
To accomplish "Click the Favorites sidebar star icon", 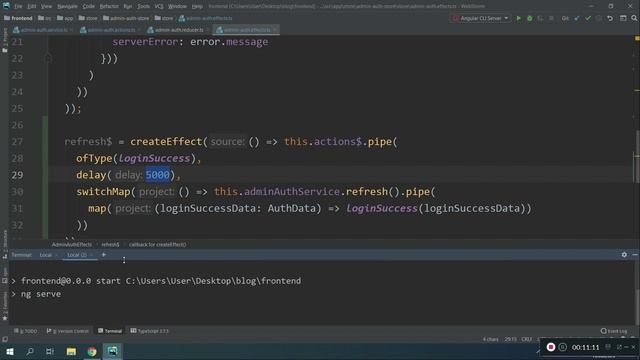I will click(x=5, y=318).
